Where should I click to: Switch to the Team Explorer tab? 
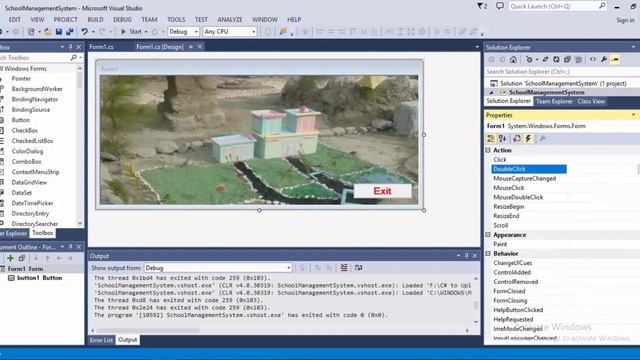point(554,101)
